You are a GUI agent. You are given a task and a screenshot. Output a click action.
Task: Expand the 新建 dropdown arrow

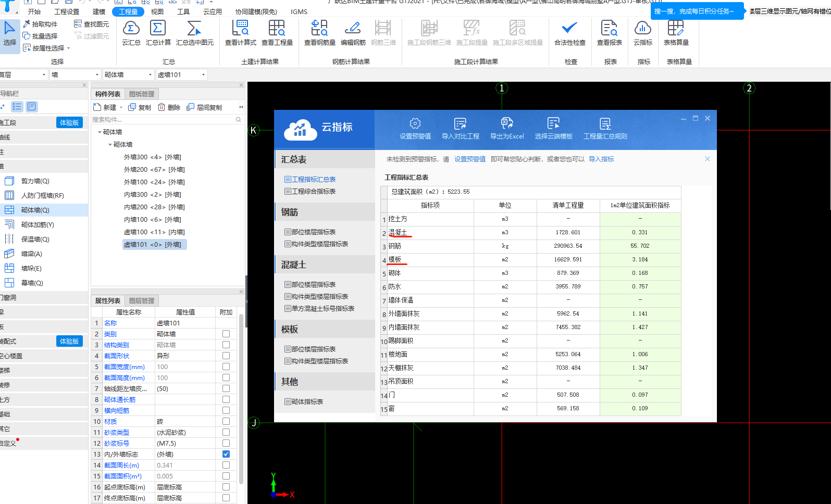[x=121, y=108]
